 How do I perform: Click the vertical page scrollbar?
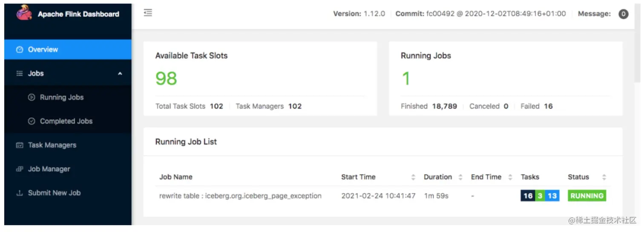click(637, 43)
